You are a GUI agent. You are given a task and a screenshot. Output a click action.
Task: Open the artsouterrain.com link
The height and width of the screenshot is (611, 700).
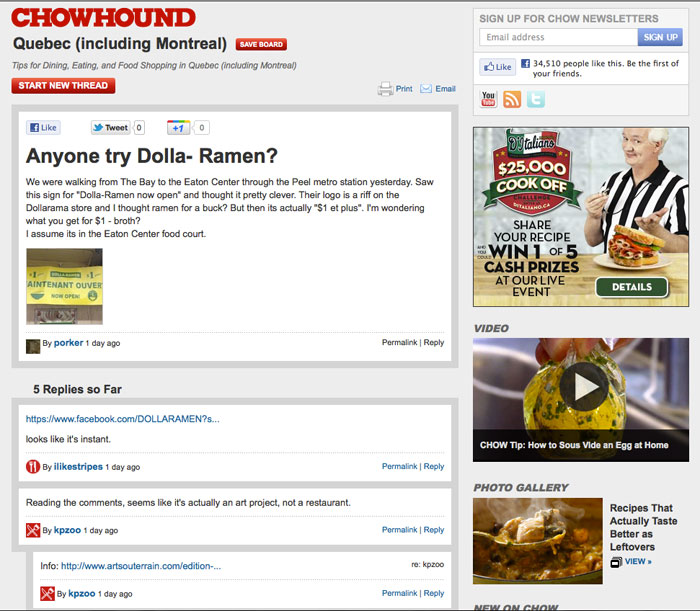(x=141, y=566)
